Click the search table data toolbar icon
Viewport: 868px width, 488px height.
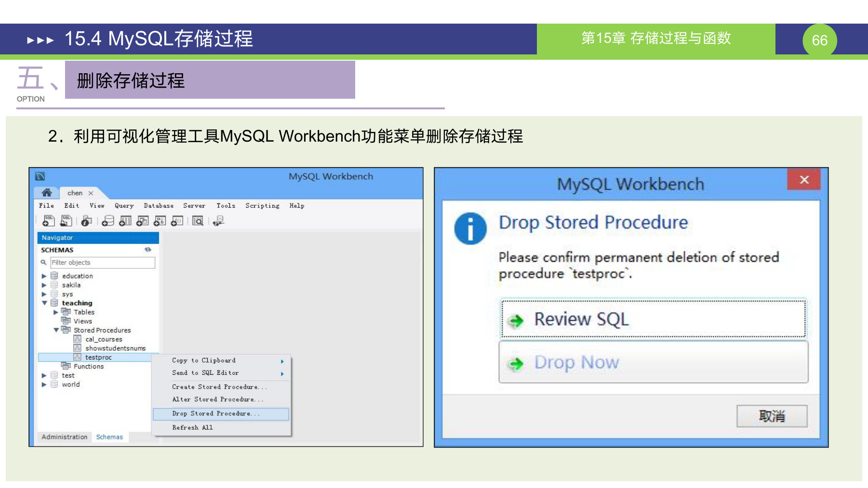(x=198, y=221)
